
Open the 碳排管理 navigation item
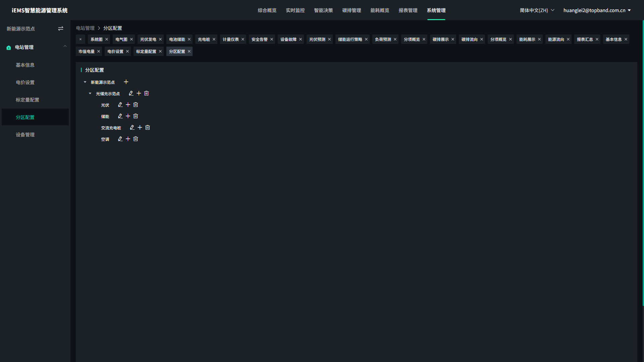point(352,10)
